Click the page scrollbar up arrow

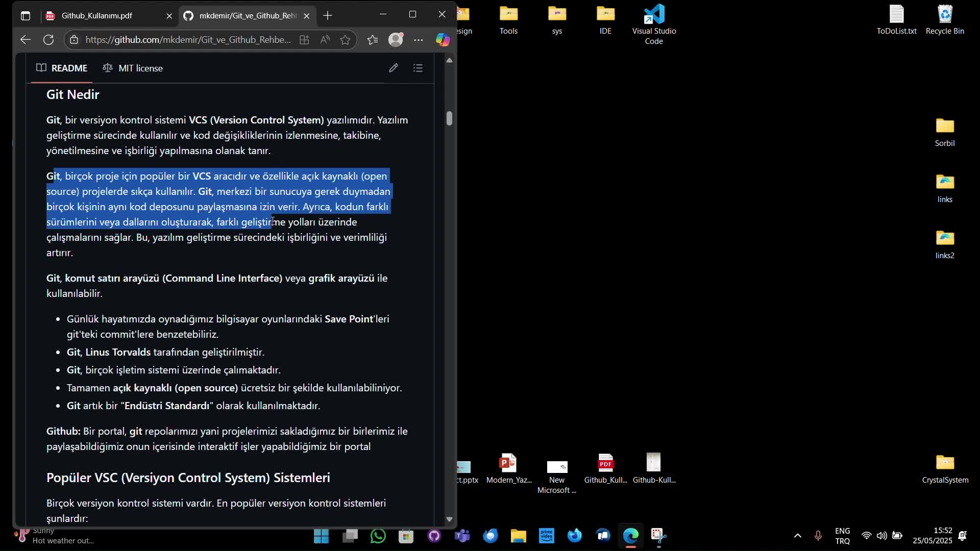click(x=449, y=60)
